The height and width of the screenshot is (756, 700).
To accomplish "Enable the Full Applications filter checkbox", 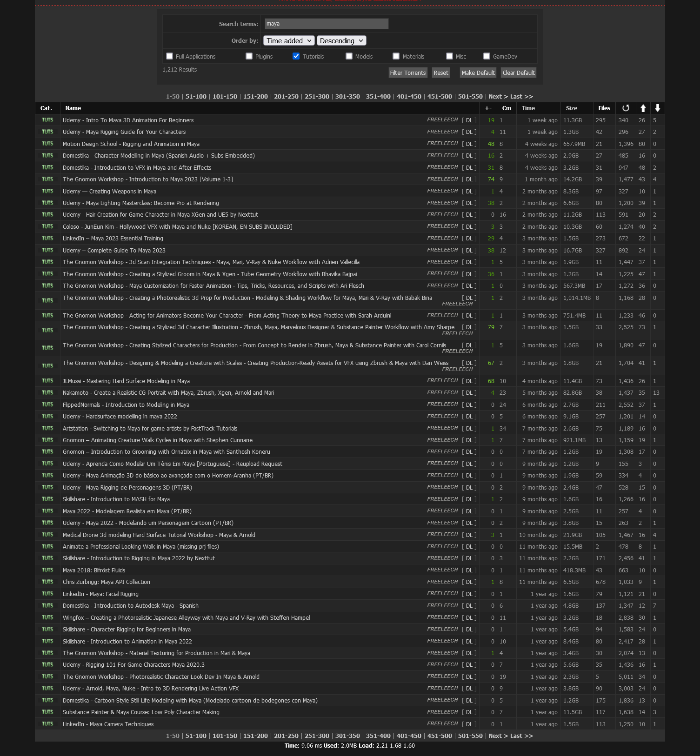I will point(169,56).
